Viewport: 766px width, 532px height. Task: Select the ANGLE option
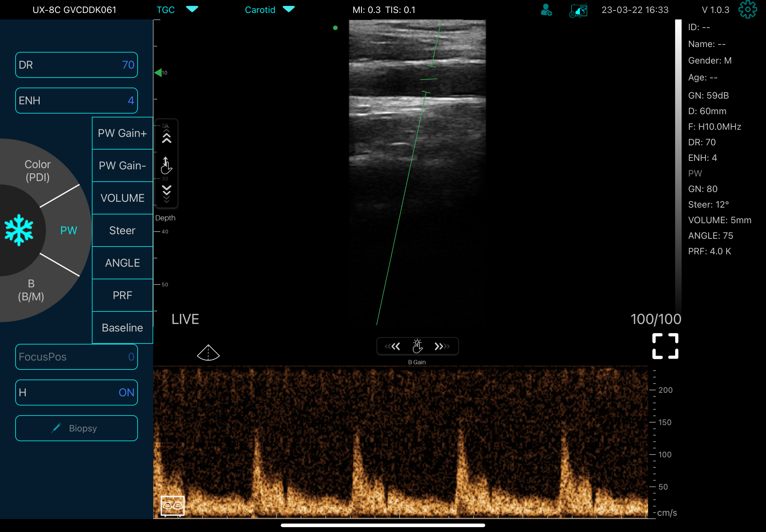tap(122, 263)
